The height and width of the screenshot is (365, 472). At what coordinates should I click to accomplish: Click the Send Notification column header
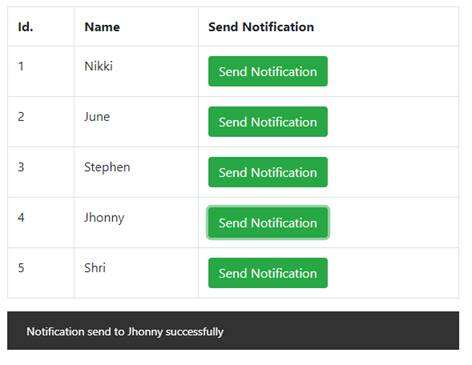coord(261,27)
